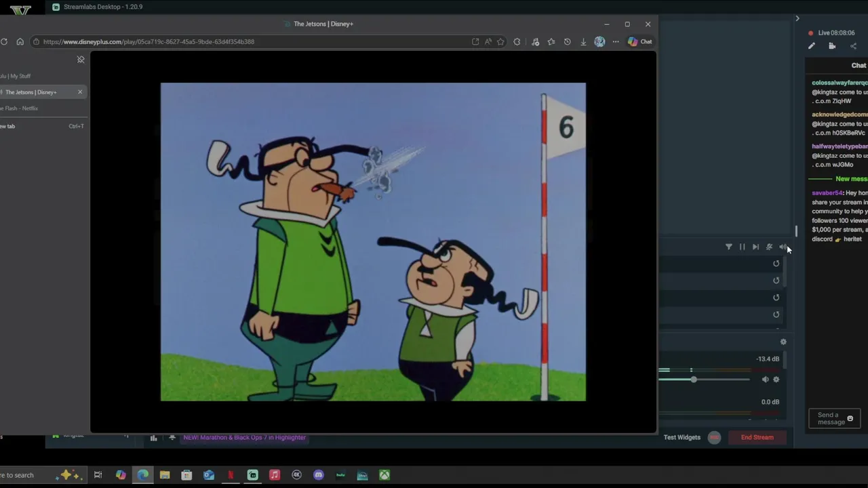Mute event alert sounds
This screenshot has height=488, width=868.
tap(783, 247)
